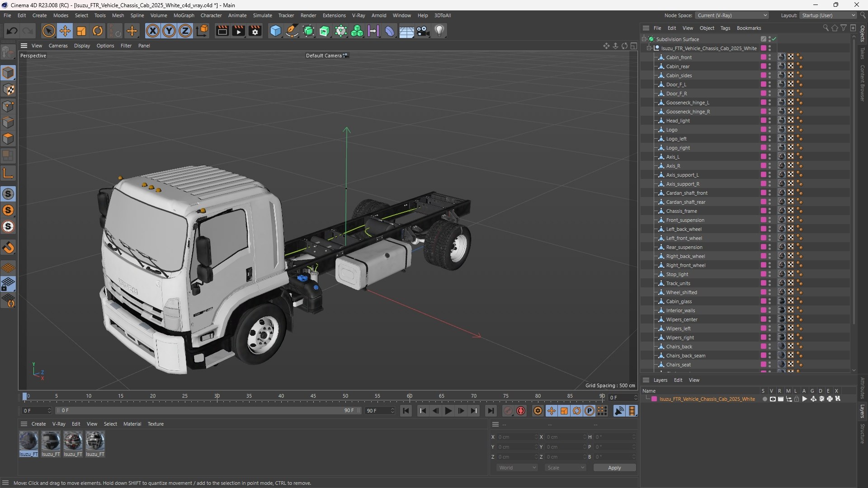Open Object manager Tags menu
868x488 pixels.
tap(725, 28)
